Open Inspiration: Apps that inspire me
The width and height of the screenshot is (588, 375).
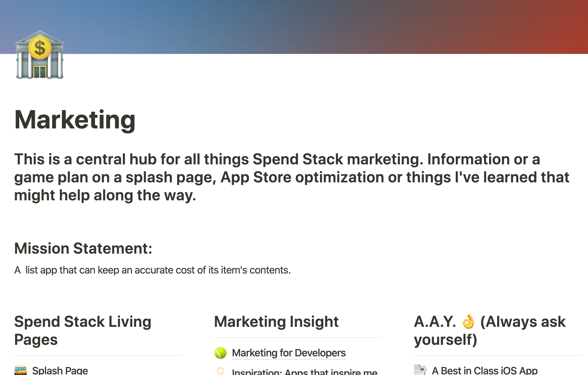tap(304, 372)
